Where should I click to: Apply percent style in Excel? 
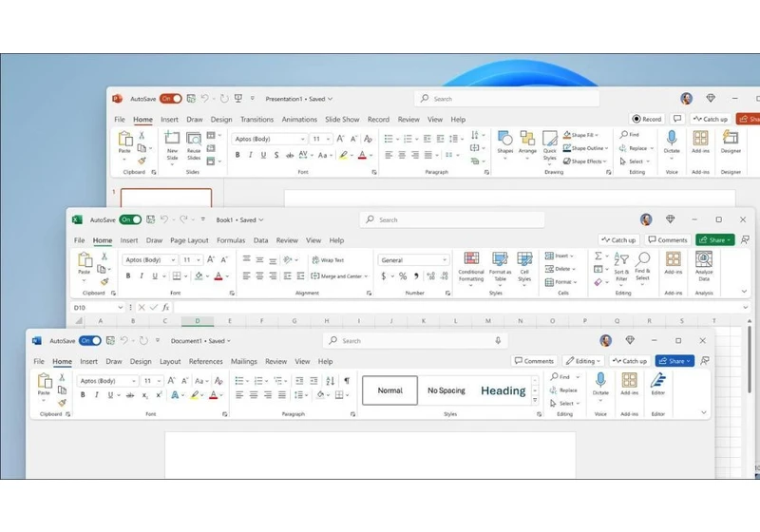[403, 275]
